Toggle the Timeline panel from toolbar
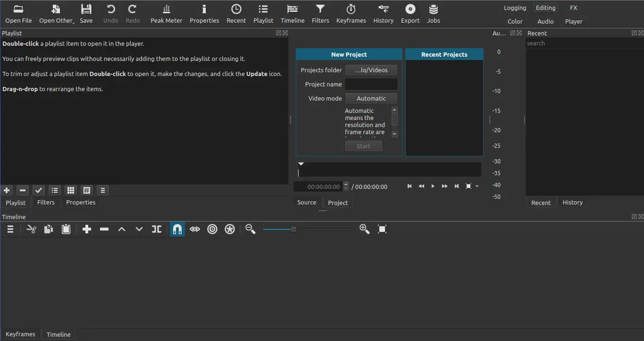Viewport: 644px width, 341px height. 293,14
